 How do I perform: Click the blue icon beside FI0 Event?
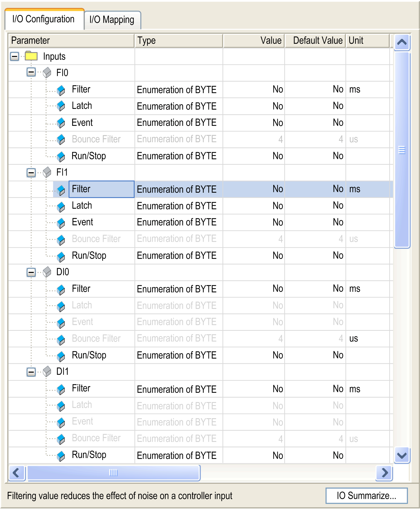61,123
